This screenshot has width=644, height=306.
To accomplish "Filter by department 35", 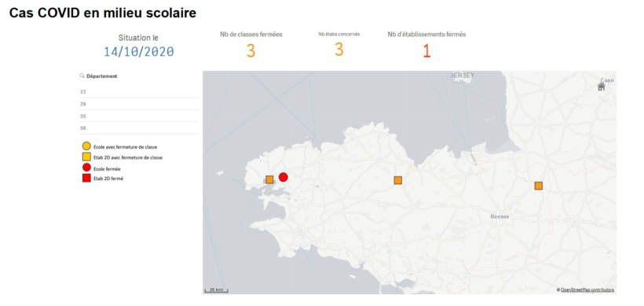I will click(138, 116).
